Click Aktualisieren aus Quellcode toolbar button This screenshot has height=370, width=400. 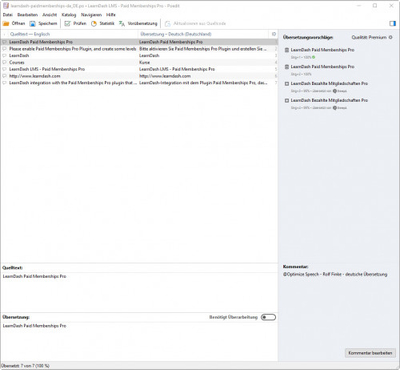pyautogui.click(x=196, y=23)
